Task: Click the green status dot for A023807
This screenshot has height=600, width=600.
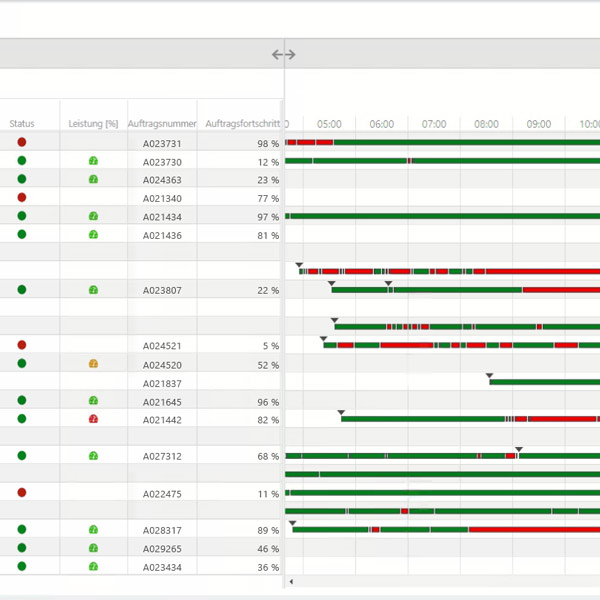Action: click(x=22, y=290)
